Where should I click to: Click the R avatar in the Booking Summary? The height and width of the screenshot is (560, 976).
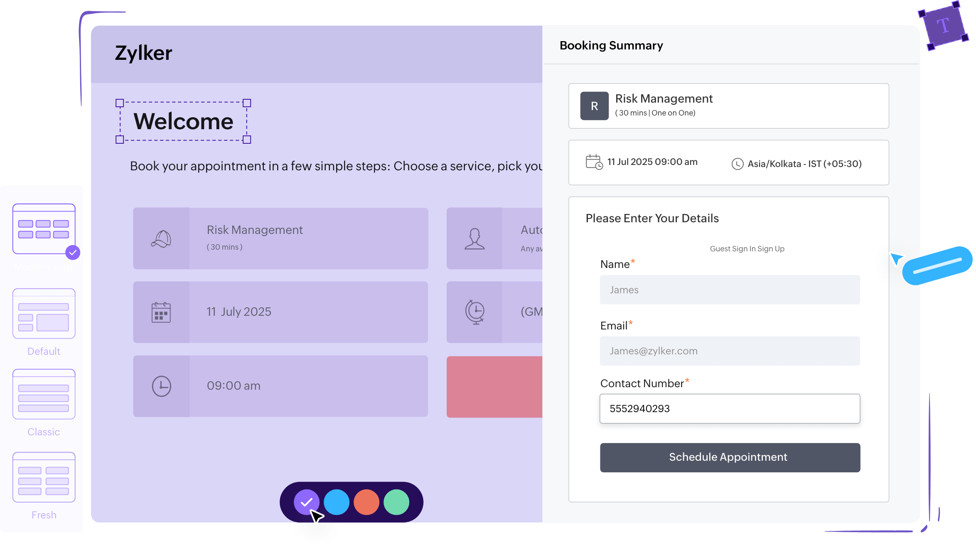click(x=594, y=106)
